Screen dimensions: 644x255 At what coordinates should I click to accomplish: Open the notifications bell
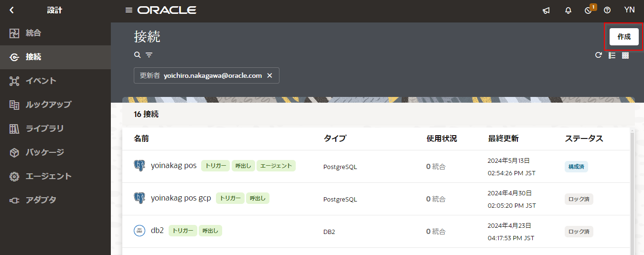568,11
